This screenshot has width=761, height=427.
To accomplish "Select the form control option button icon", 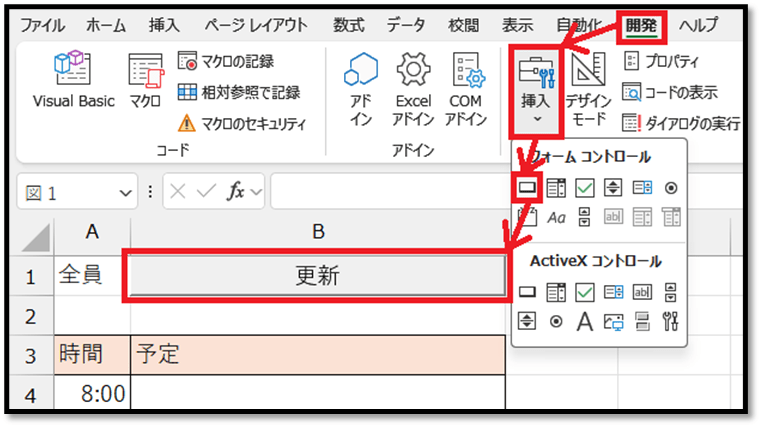I will [671, 187].
